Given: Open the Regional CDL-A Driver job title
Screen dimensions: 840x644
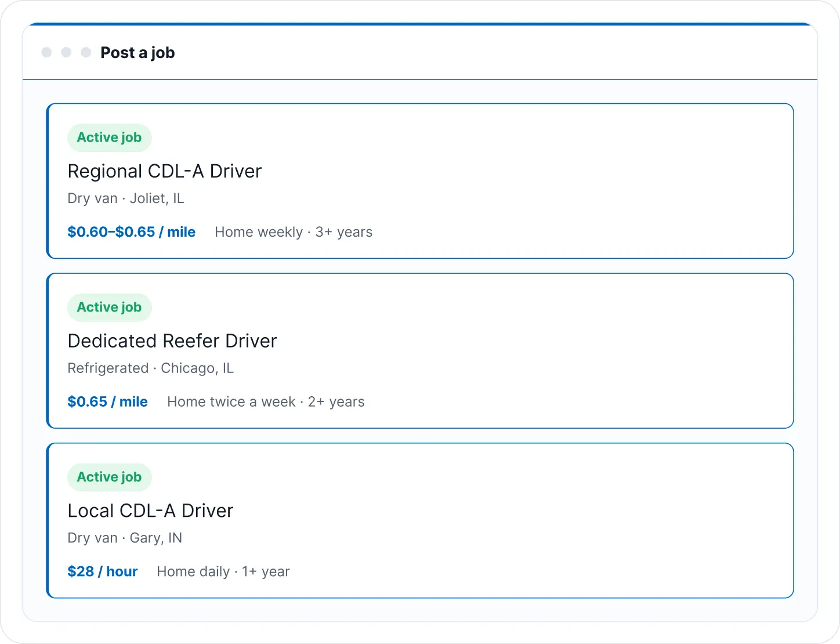Looking at the screenshot, I should click(x=165, y=171).
